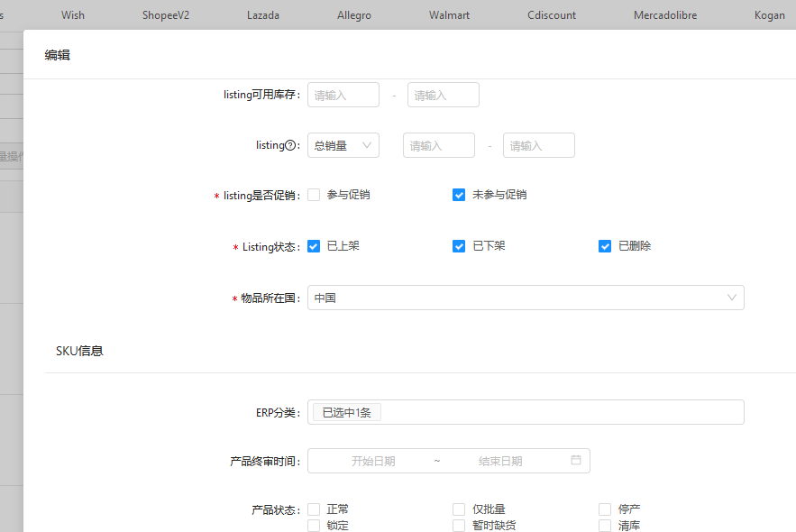The height and width of the screenshot is (532, 796).
Task: Switch to the Kogan tab
Action: coord(770,15)
